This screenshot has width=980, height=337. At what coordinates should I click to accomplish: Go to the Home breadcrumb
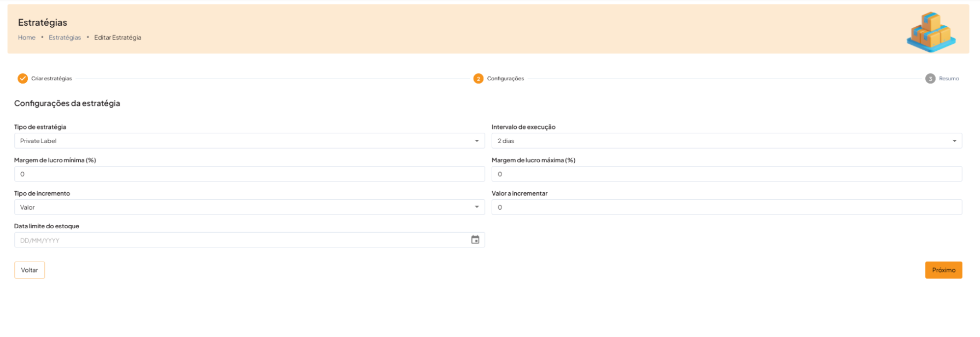(x=27, y=38)
